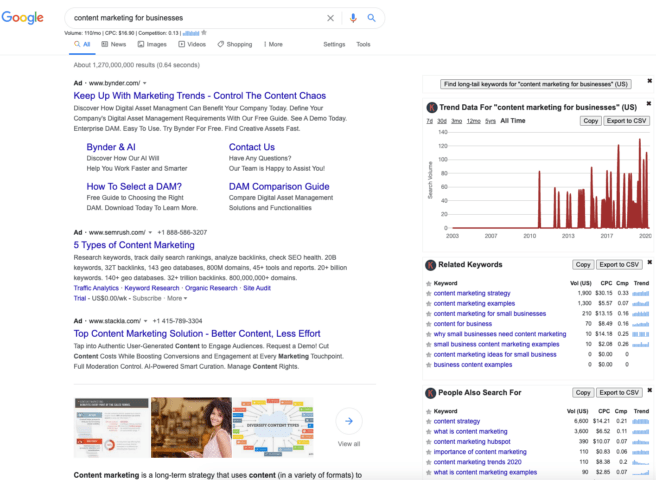Star the keyword next to the search volume
This screenshot has height=480, width=656.
pos(204,33)
